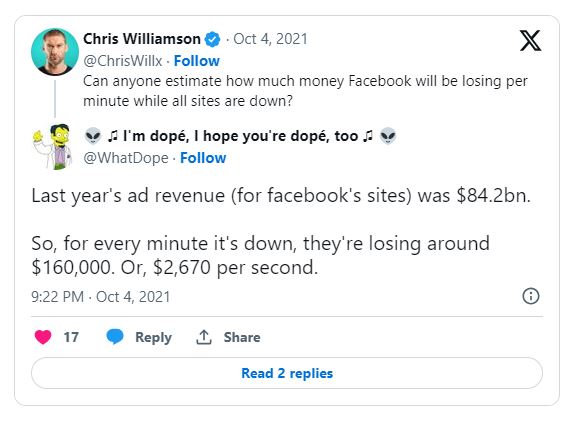Click the @WhatDope handle
Viewport: 578px width, 424px height.
(x=126, y=158)
